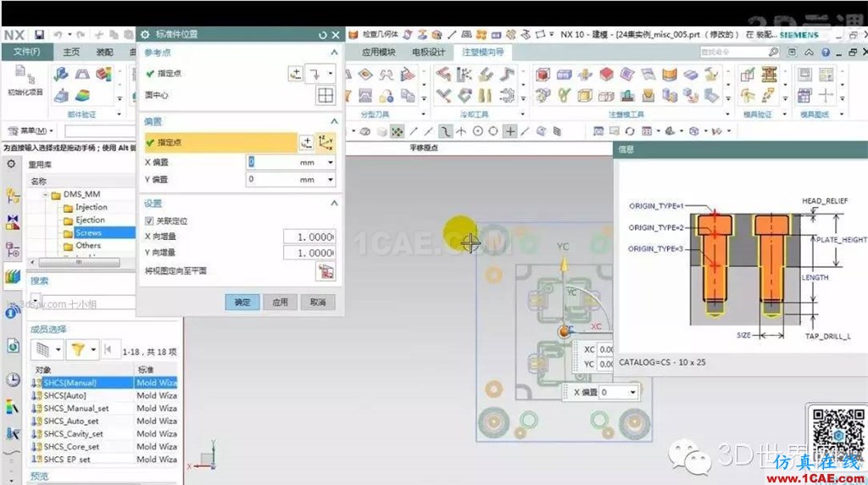The width and height of the screenshot is (868, 485).
Task: Click the red cube workpiece icon in 注塑模工具
Action: click(x=543, y=74)
